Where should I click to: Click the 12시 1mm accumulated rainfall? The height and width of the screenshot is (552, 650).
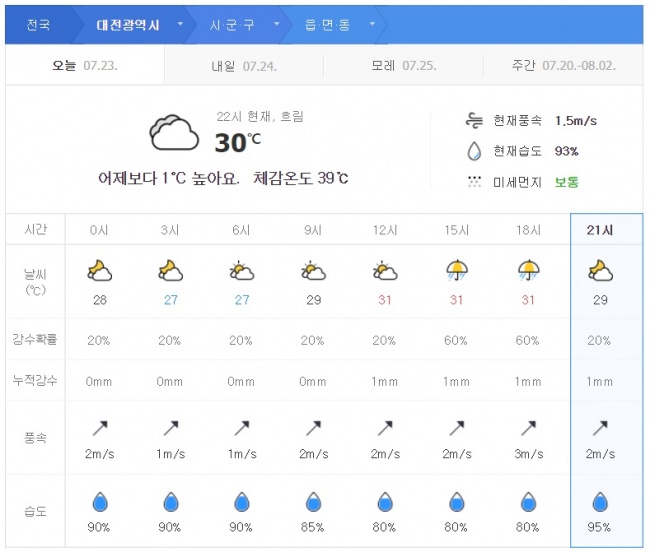click(x=385, y=381)
